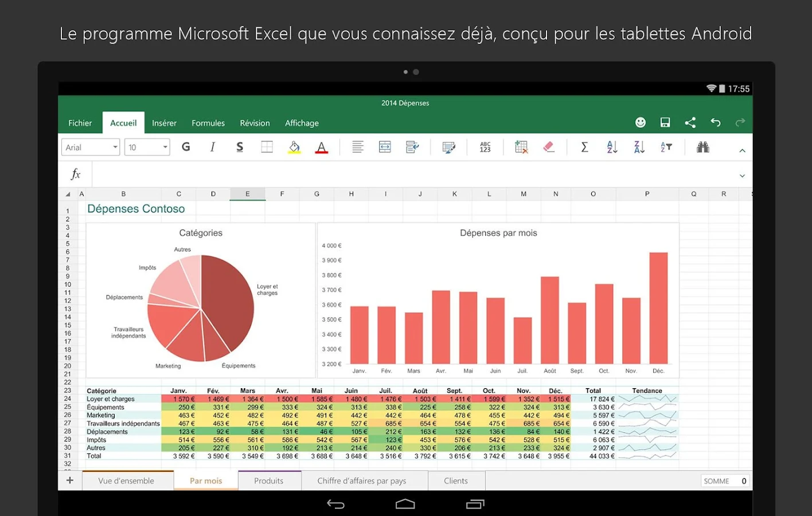Open the cell styles tool

[449, 147]
